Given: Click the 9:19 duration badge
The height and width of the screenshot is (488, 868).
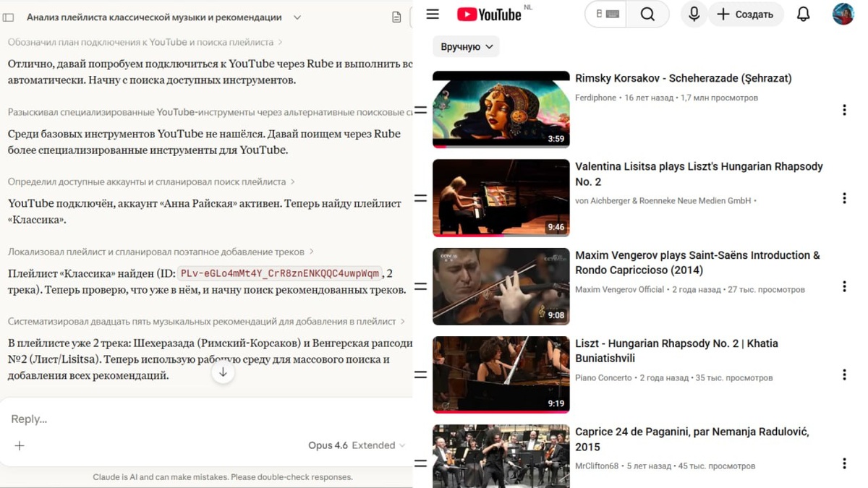Looking at the screenshot, I should pyautogui.click(x=556, y=403).
